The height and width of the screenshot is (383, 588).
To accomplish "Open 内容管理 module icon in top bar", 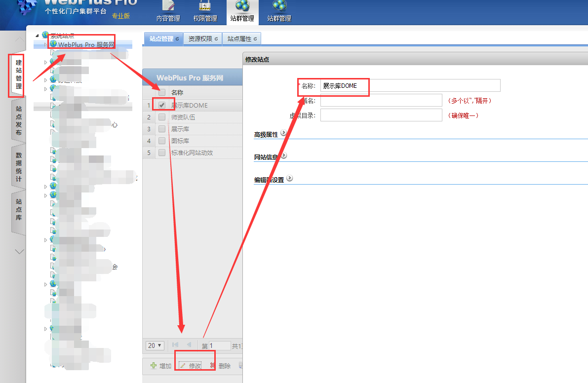I will click(x=168, y=6).
